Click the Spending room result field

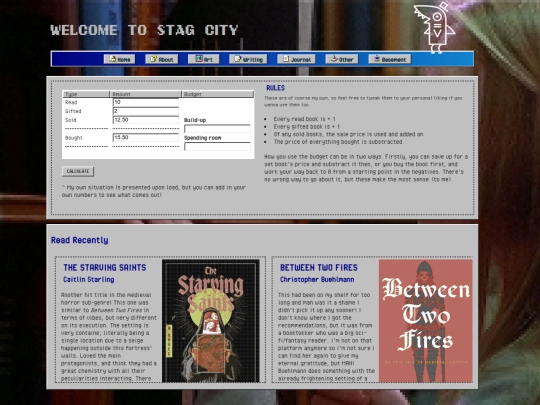coord(217,146)
